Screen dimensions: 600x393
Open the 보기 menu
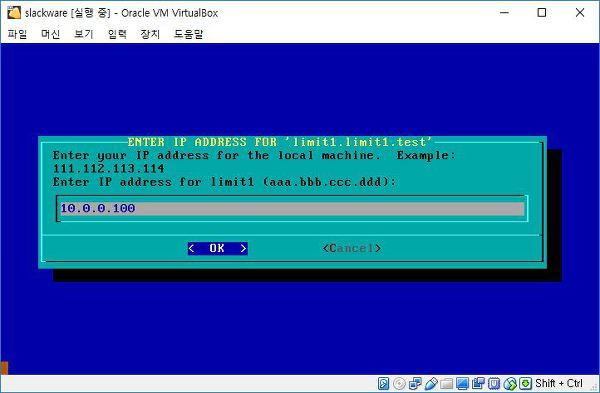tap(84, 34)
